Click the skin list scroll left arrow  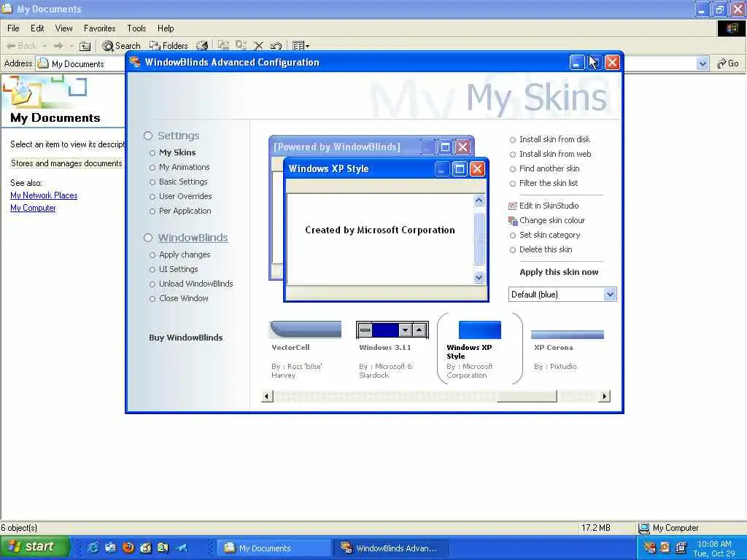(267, 396)
